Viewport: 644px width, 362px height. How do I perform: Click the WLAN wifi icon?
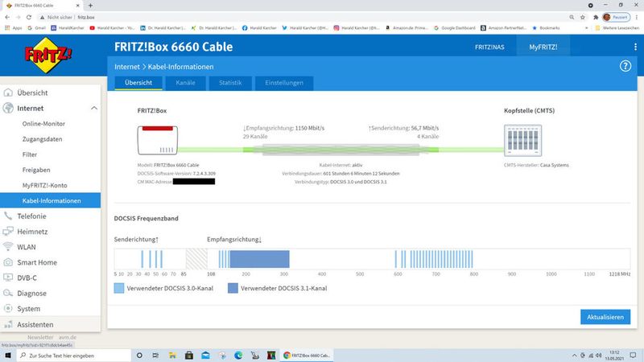(8, 247)
